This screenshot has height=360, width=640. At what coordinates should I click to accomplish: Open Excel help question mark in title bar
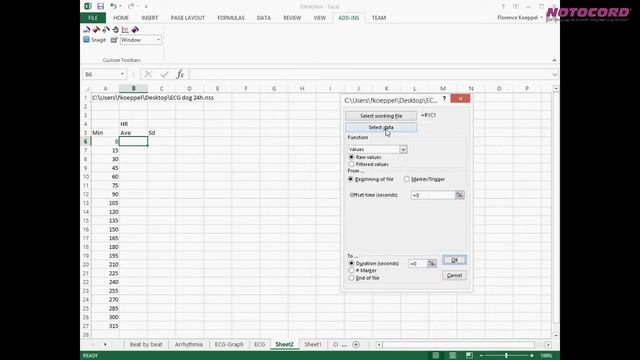(x=503, y=6)
